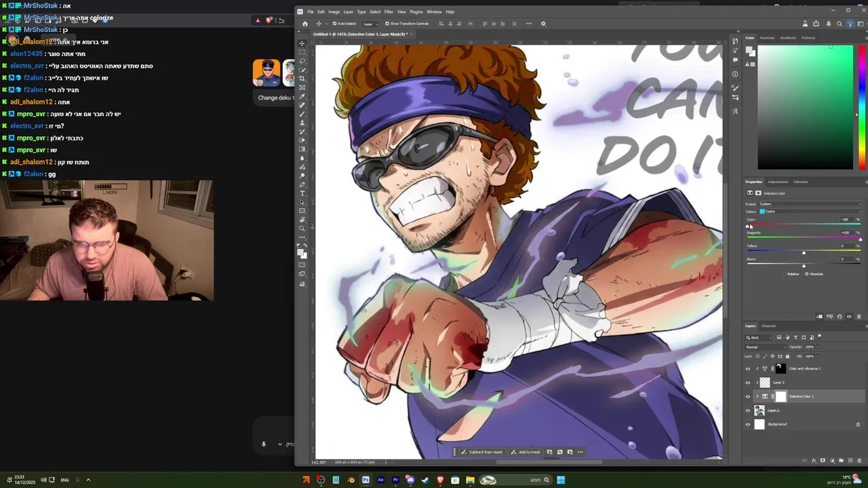Select the Relative radio button
This screenshot has height=488, width=868.
785,274
